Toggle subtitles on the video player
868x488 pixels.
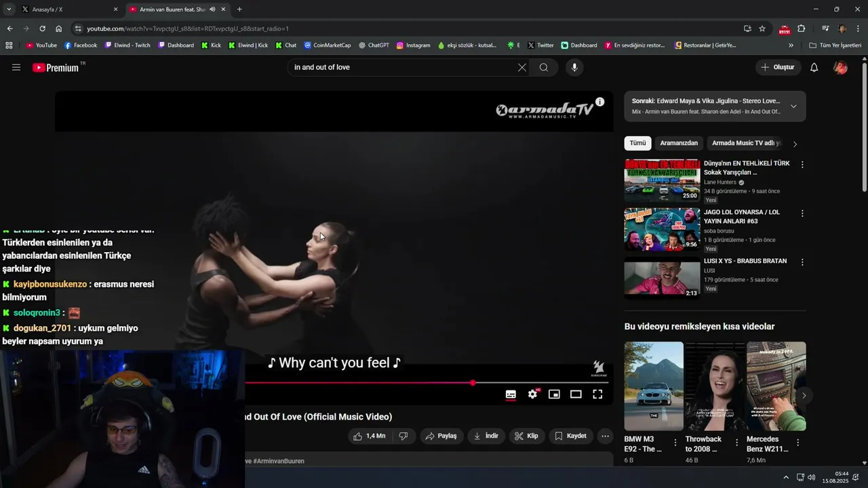511,394
